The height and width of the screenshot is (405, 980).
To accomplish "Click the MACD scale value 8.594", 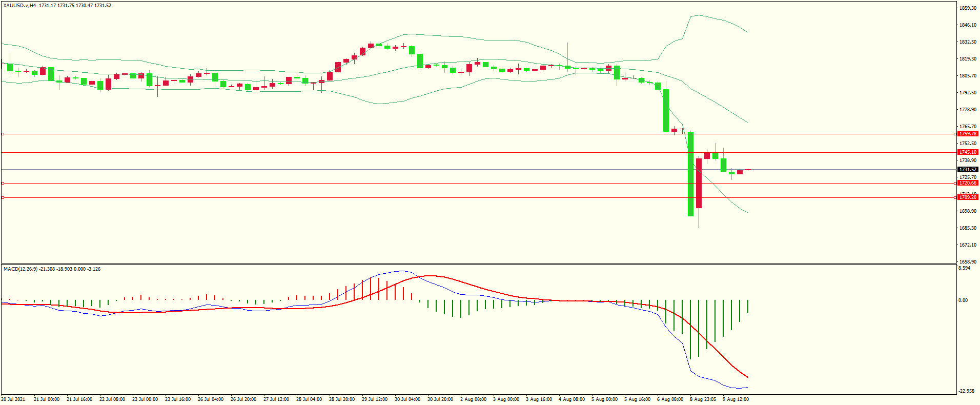I will [x=964, y=268].
